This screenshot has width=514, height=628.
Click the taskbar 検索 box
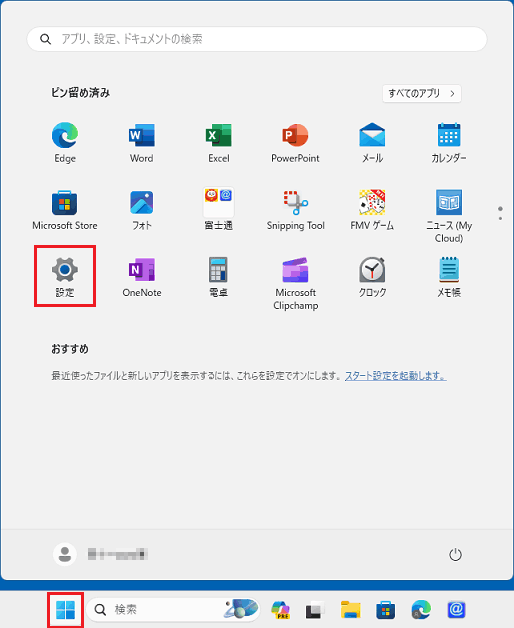(x=173, y=610)
